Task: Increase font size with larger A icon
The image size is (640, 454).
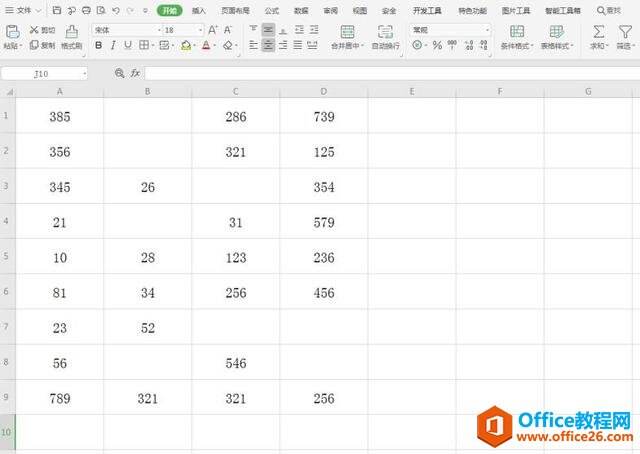Action: click(213, 30)
